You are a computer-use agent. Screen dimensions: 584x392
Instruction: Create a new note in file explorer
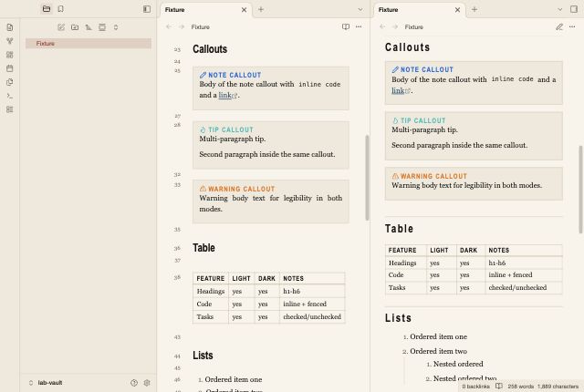pyautogui.click(x=61, y=27)
